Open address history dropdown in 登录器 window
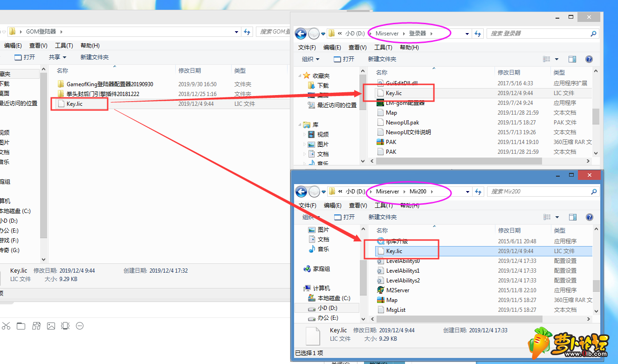The width and height of the screenshot is (618, 364). (467, 34)
